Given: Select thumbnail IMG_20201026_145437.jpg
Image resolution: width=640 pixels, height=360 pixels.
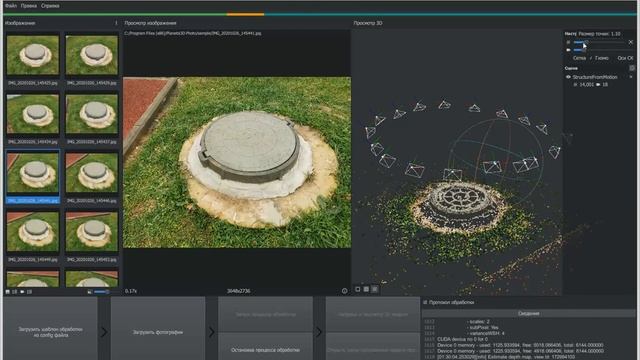Looking at the screenshot, I should [92, 114].
